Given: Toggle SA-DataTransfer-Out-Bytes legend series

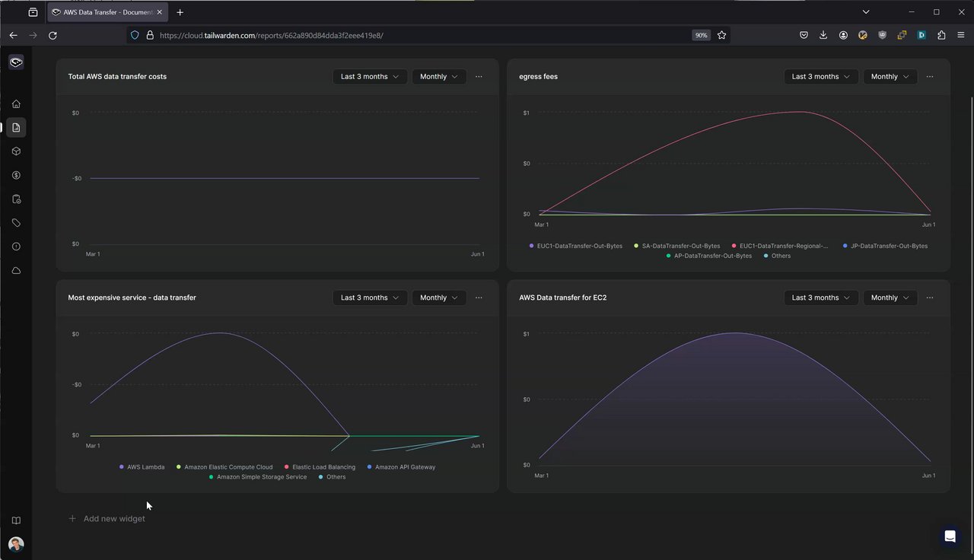Looking at the screenshot, I should (x=677, y=246).
